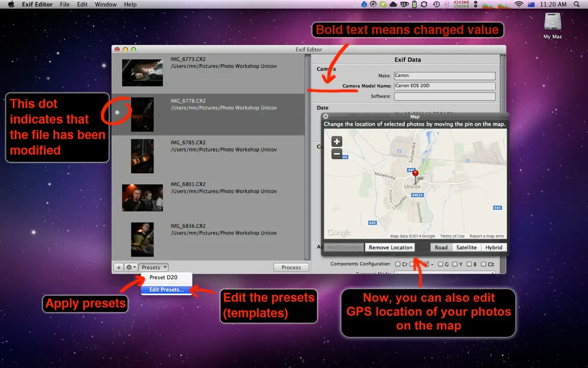
Task: Toggle the G component checkbox
Action: pos(440,264)
